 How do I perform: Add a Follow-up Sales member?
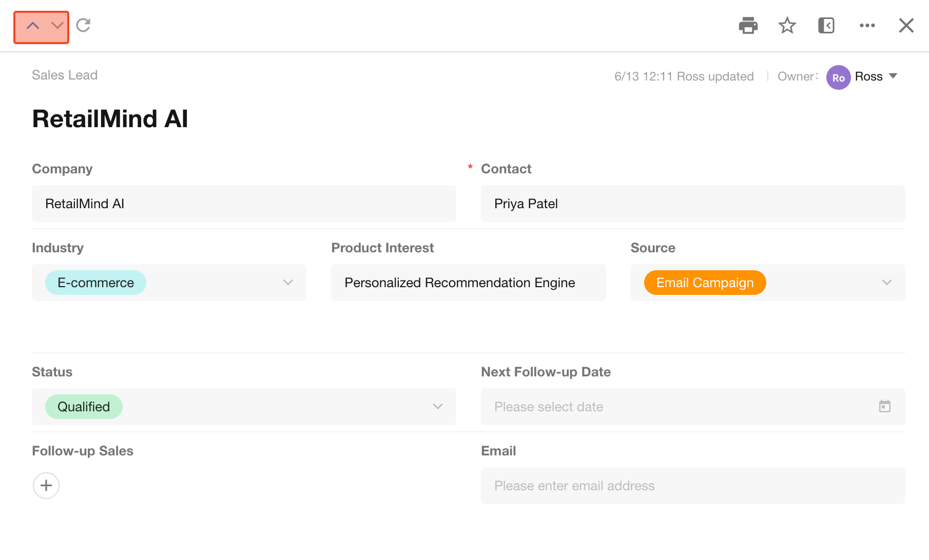pos(46,486)
